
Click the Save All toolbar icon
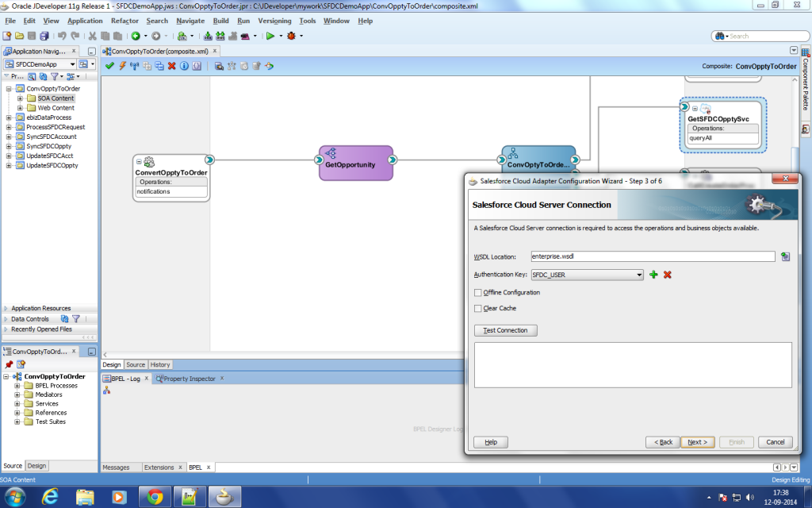click(44, 36)
